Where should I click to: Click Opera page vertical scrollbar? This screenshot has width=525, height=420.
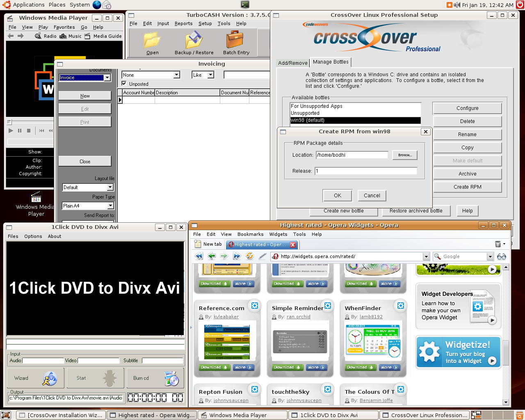tap(506, 334)
